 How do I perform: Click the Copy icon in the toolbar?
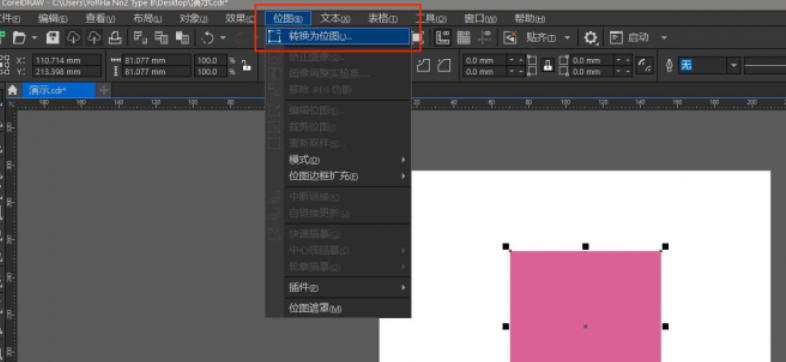point(161,38)
